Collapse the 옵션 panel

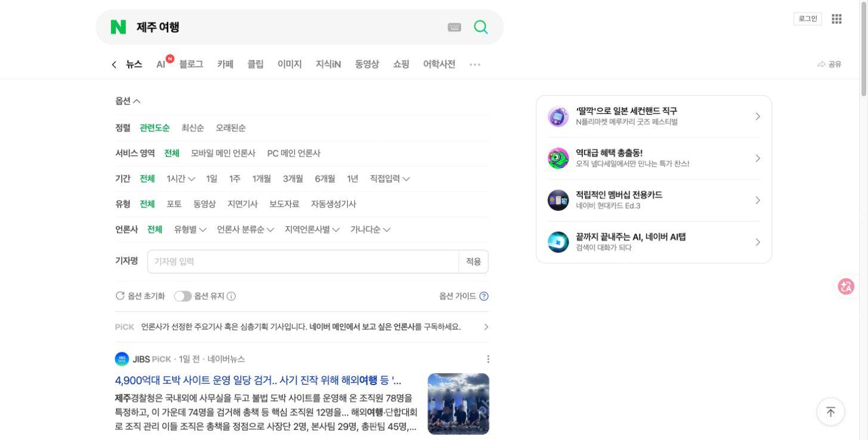(128, 101)
